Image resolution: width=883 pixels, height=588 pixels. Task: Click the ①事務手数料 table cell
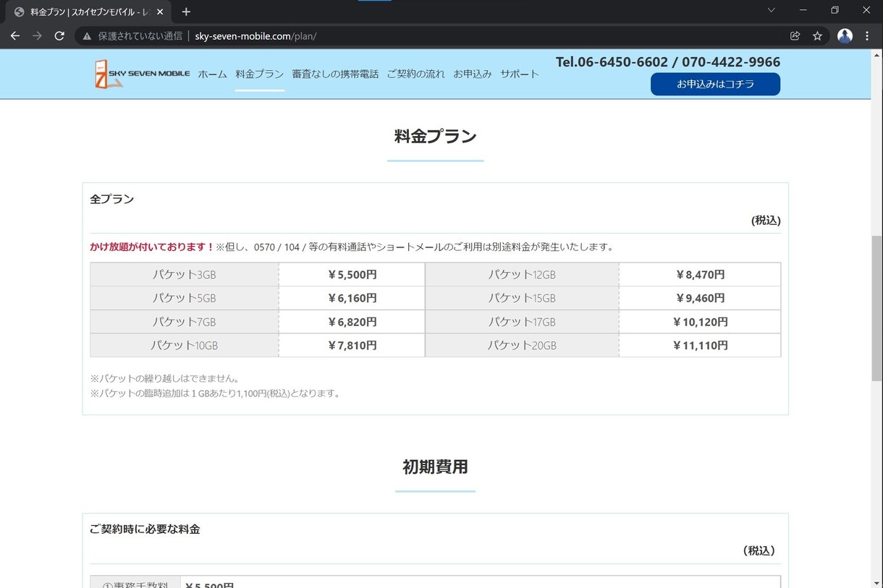[x=135, y=582]
